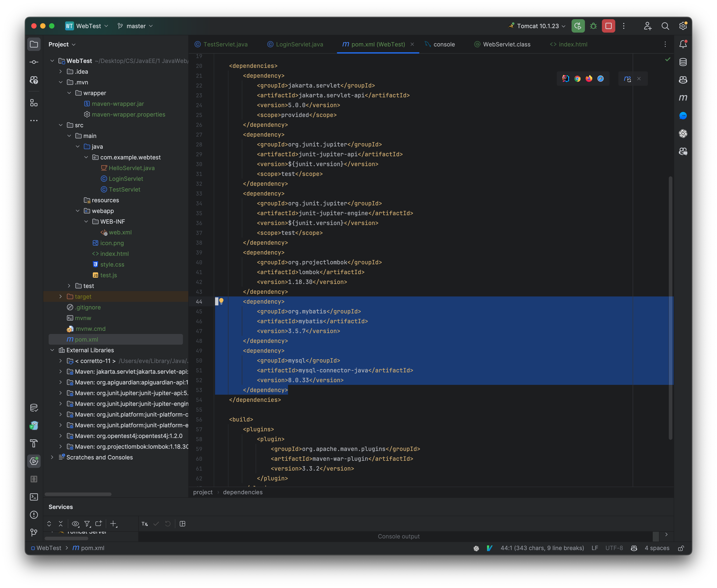Image resolution: width=717 pixels, height=588 pixels.
Task: Collapse the WEB-INF folder
Action: click(87, 221)
